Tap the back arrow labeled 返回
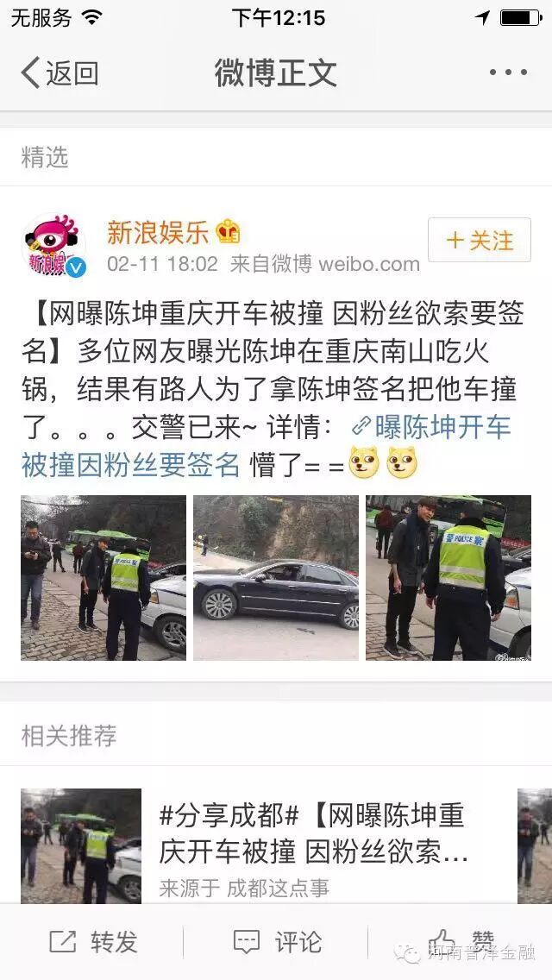The image size is (552, 980). pyautogui.click(x=60, y=73)
